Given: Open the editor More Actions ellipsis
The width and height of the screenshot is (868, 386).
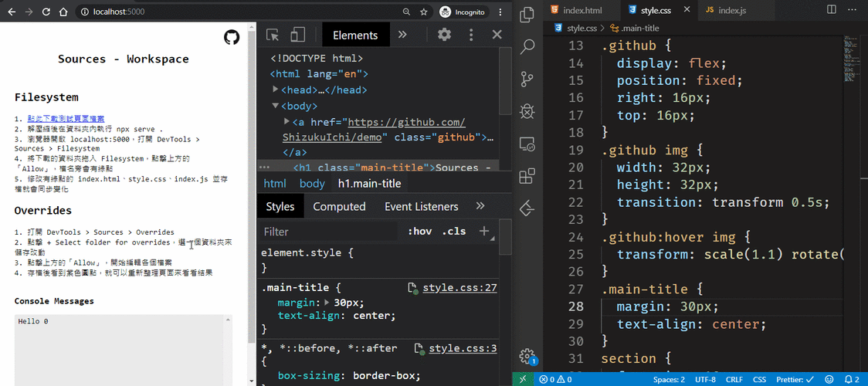Looking at the screenshot, I should (853, 10).
